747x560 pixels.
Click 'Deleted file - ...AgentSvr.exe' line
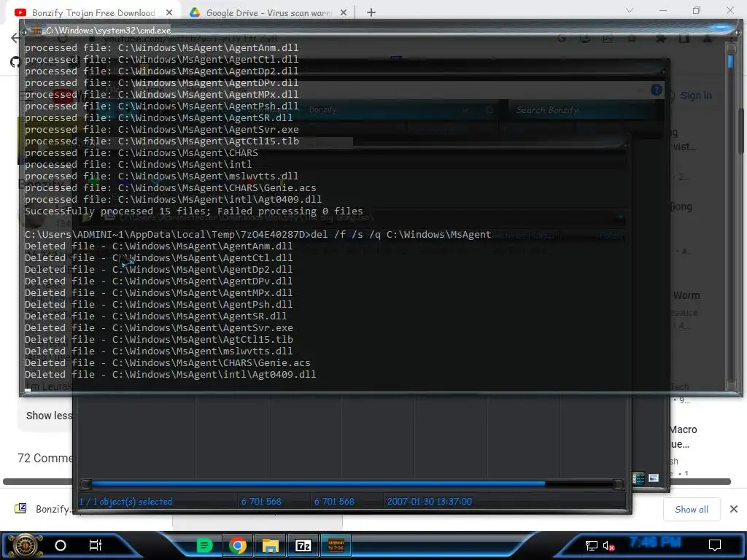click(158, 327)
